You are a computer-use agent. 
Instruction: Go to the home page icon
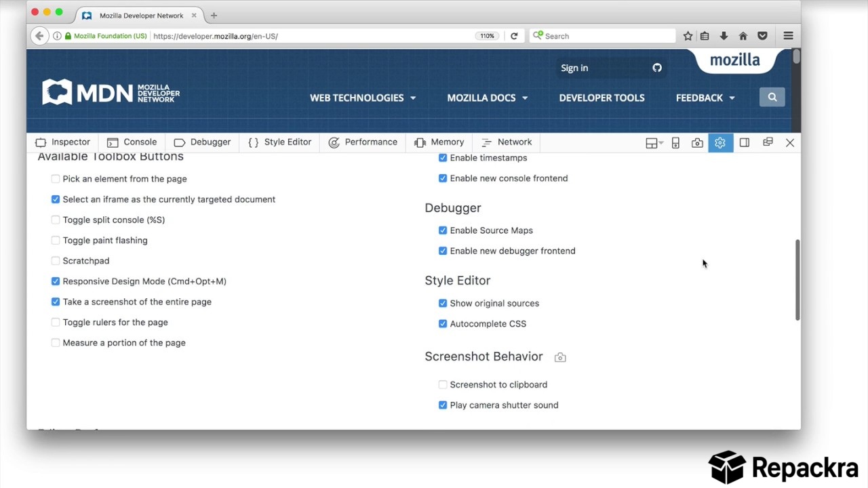pos(743,36)
